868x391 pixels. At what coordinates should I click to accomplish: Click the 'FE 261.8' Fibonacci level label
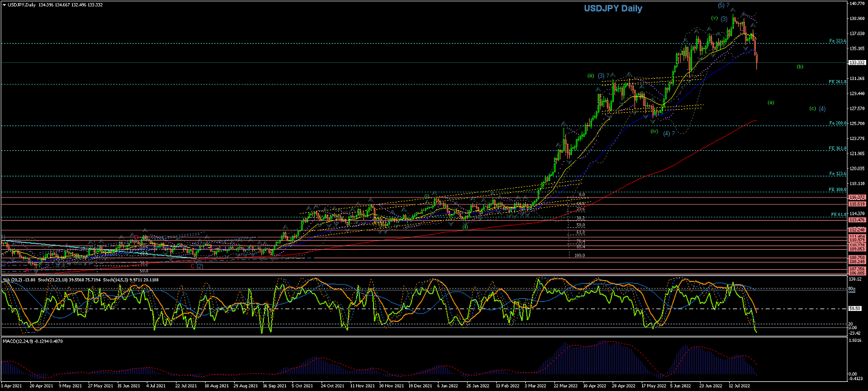(838, 82)
